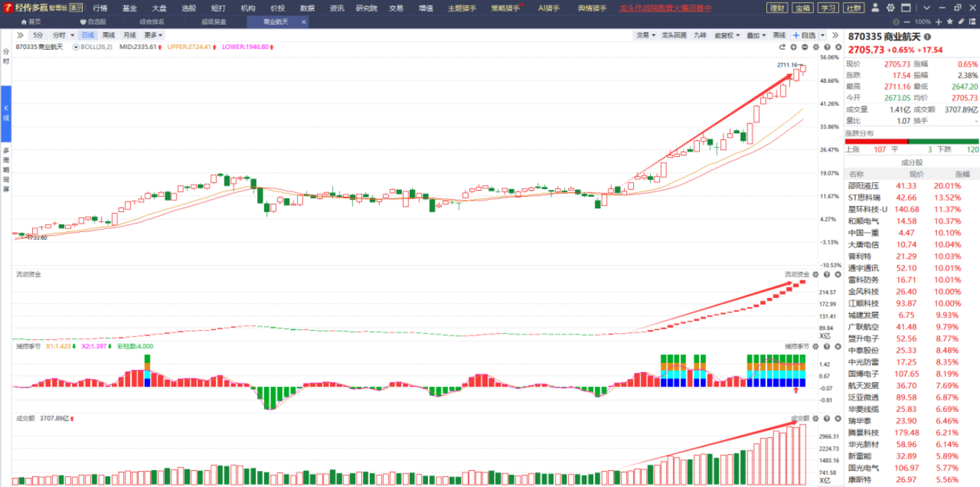Select 邵阳液压 in constituent stock list
This screenshot has width=980, height=487.
pos(863,186)
